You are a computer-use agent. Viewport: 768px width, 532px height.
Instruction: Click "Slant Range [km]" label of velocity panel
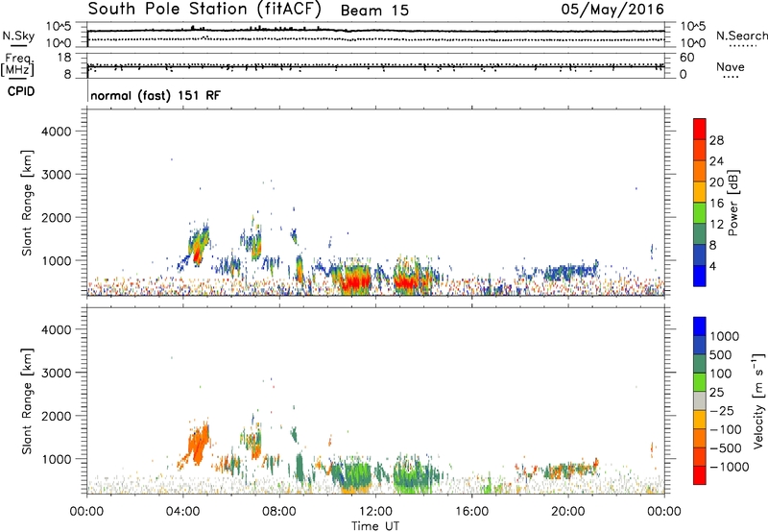click(x=27, y=401)
